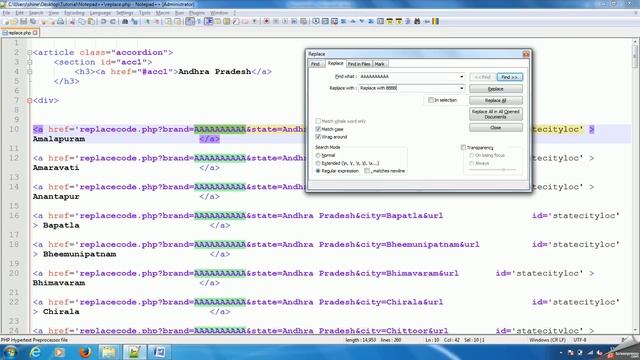Image resolution: width=640 pixels, height=360 pixels.
Task: Click the Replace button in the dialog
Action: (496, 89)
